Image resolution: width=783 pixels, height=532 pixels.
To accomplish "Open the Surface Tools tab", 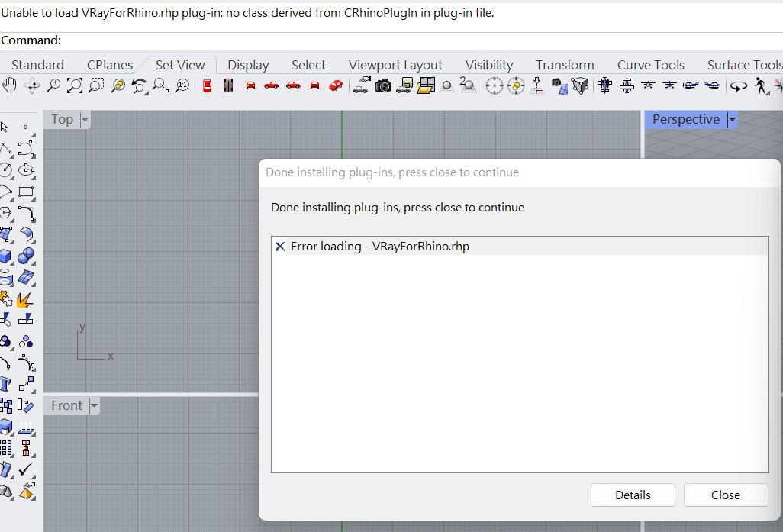I will pyautogui.click(x=744, y=65).
